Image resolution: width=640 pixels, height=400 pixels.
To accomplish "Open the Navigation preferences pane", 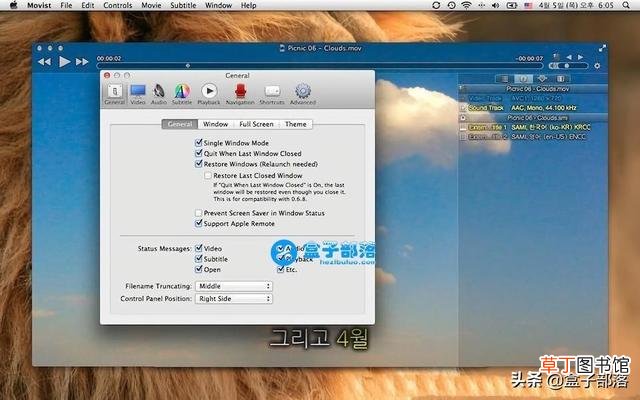I will click(240, 94).
